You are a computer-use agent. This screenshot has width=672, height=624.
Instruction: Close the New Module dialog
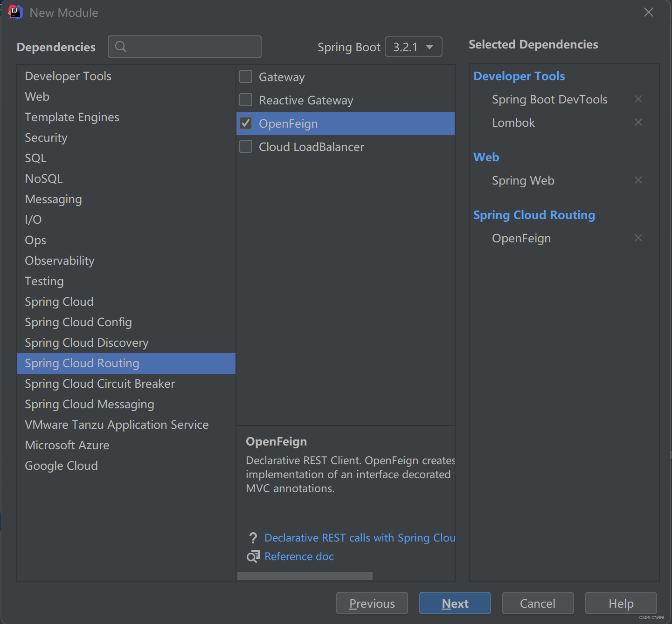649,13
